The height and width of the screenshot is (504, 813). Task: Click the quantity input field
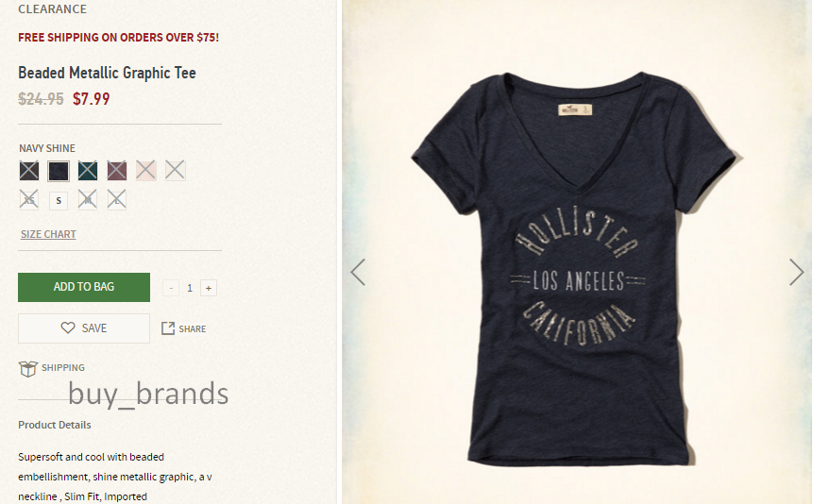tap(190, 288)
